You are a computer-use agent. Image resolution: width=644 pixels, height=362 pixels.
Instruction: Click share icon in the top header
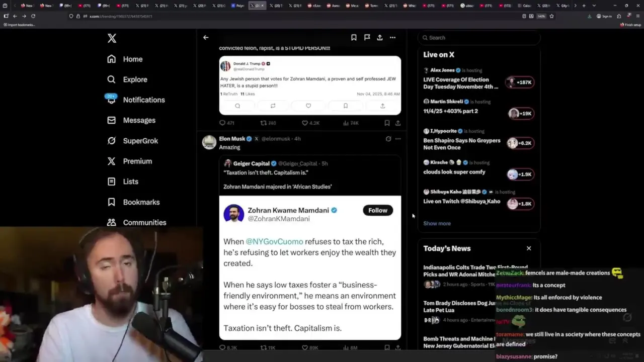(x=380, y=37)
